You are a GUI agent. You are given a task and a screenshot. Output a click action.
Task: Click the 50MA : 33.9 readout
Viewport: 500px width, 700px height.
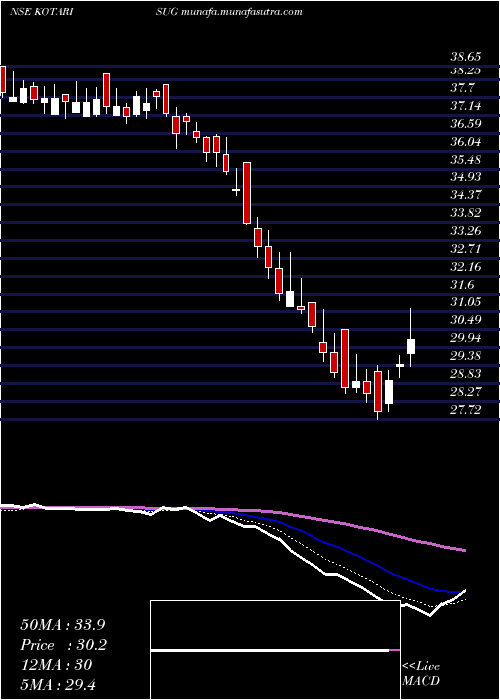tap(63, 625)
